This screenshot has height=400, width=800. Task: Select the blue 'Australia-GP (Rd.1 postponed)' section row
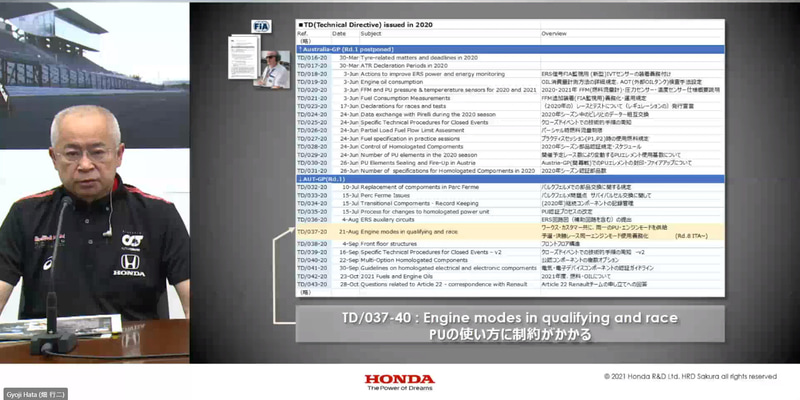[x=510, y=49]
